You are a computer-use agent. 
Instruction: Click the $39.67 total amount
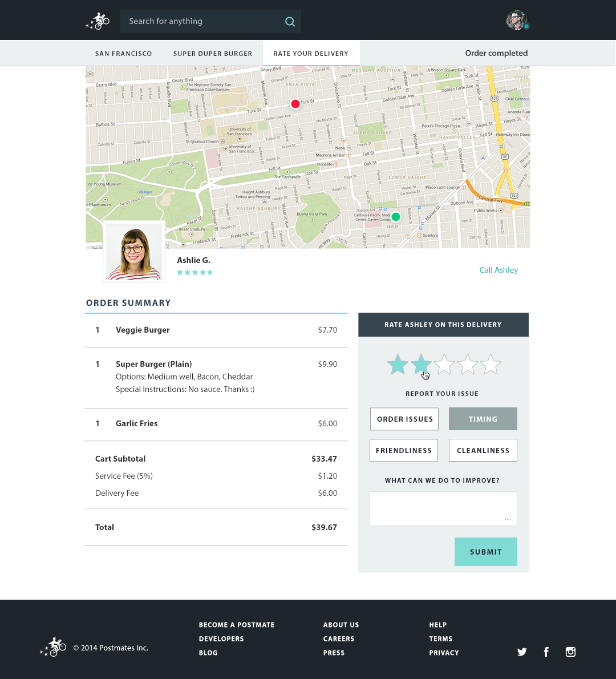pos(324,527)
